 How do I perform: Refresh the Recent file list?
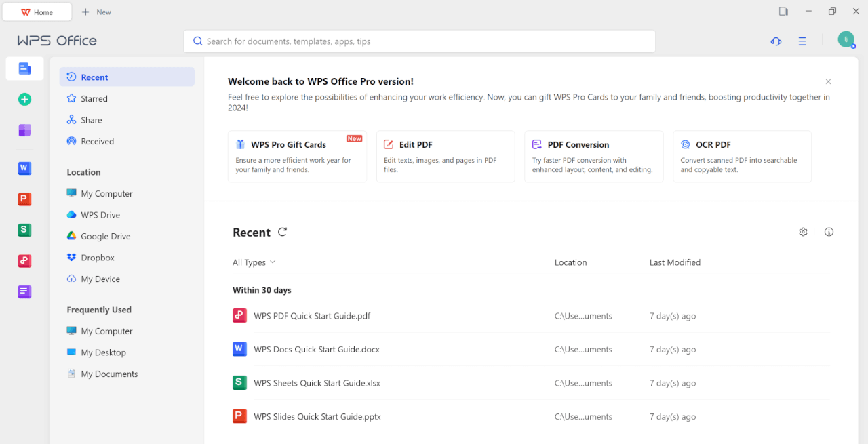283,232
